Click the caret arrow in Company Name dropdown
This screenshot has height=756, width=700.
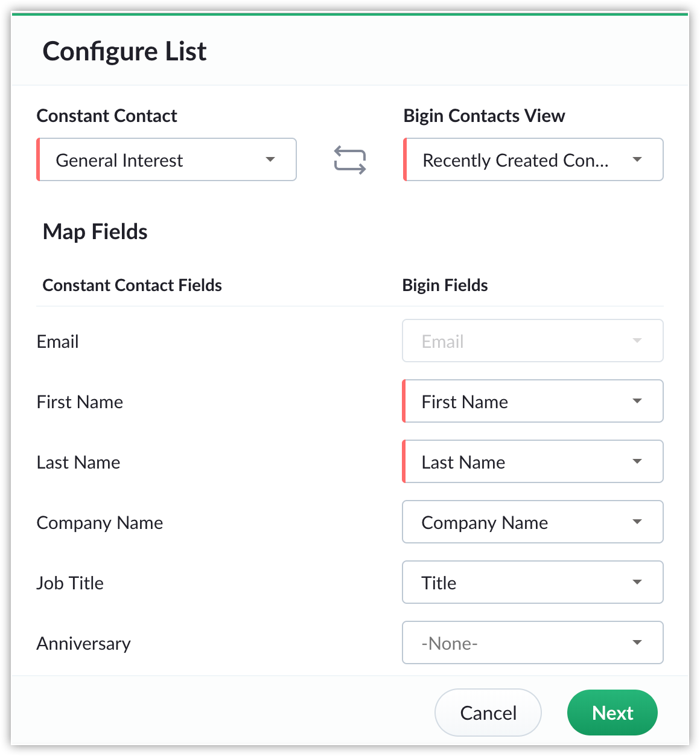[637, 522]
